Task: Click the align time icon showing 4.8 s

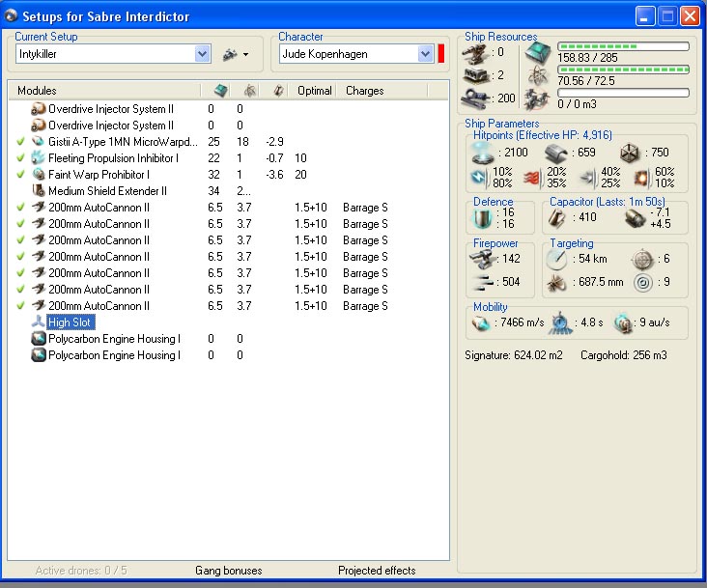Action: (x=560, y=323)
